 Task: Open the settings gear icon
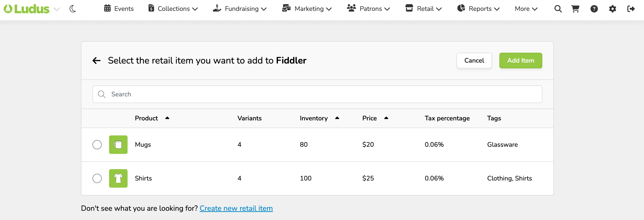pyautogui.click(x=612, y=9)
